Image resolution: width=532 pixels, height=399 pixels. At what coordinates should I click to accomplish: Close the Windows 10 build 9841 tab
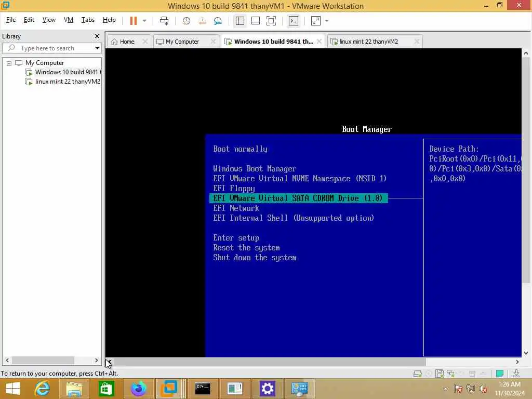(319, 41)
